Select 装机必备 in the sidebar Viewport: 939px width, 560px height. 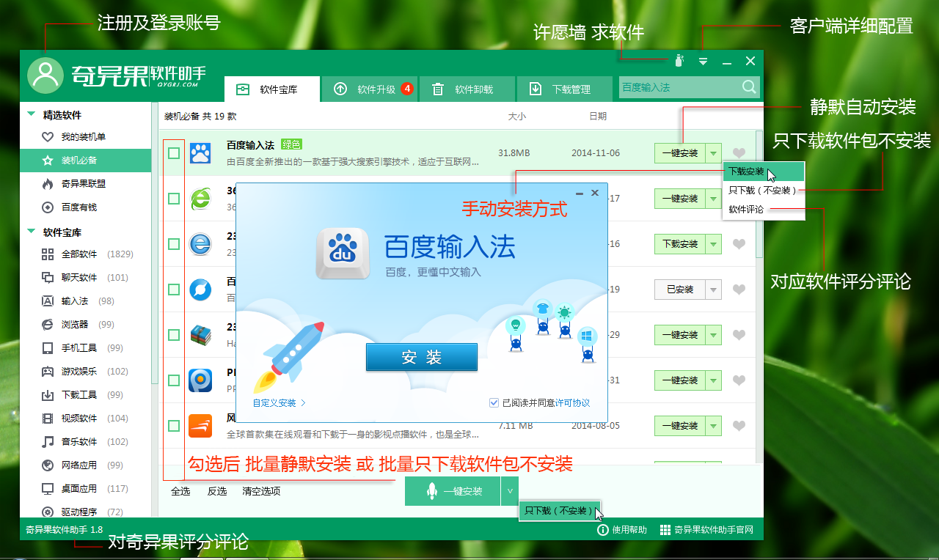[85, 161]
